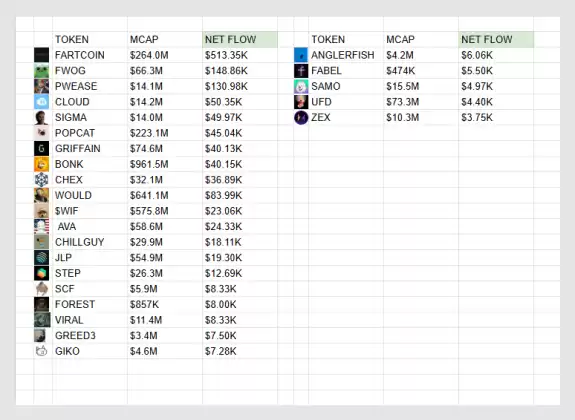
Task: Click the BONK orange dog icon
Action: point(41,164)
